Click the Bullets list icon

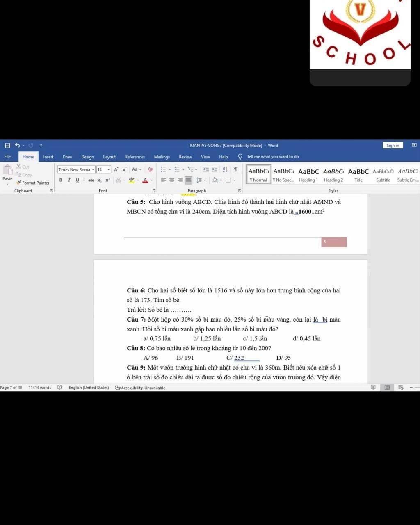(163, 169)
